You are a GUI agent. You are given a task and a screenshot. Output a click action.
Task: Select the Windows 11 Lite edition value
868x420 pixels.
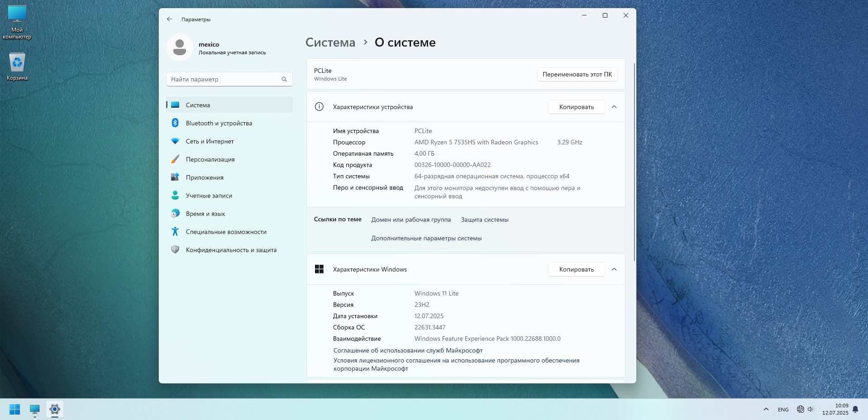(x=436, y=293)
